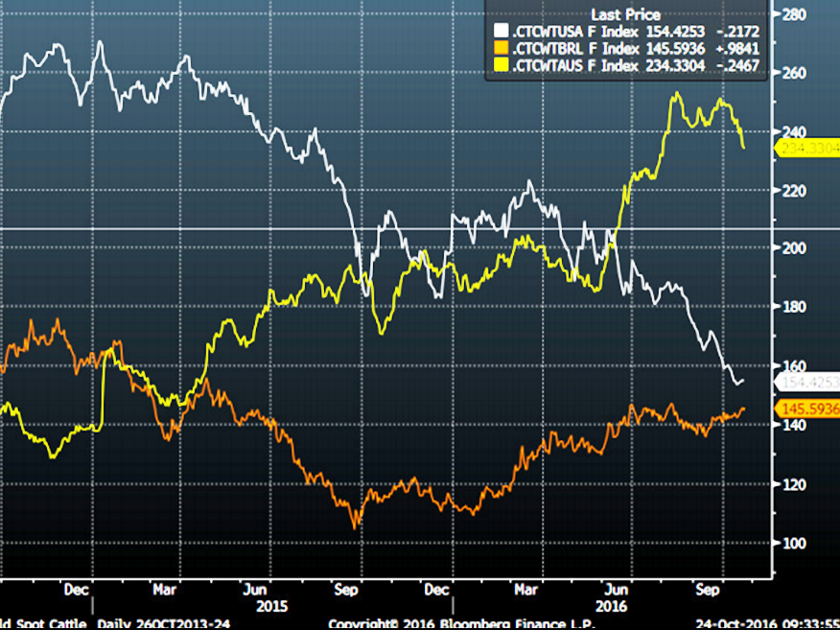Click the -.2172 change value in legend

pyautogui.click(x=737, y=32)
